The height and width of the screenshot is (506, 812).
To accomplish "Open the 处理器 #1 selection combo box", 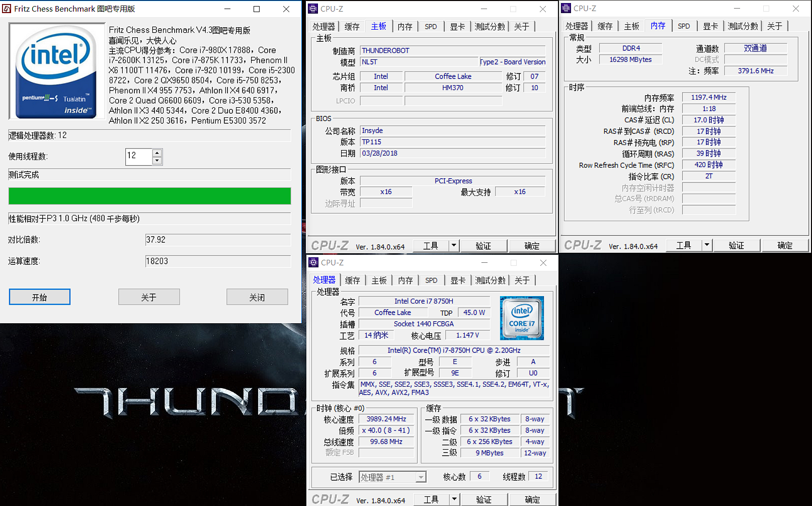I will 392,477.
